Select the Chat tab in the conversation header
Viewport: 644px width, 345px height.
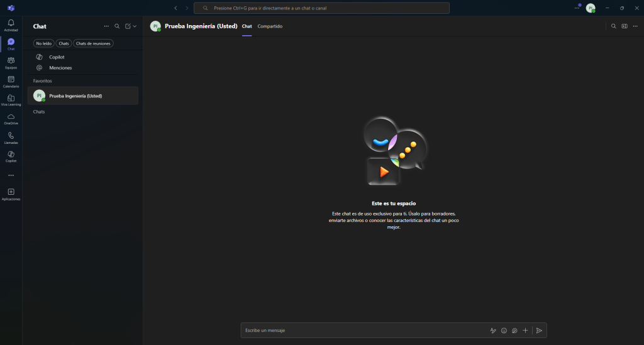(247, 26)
